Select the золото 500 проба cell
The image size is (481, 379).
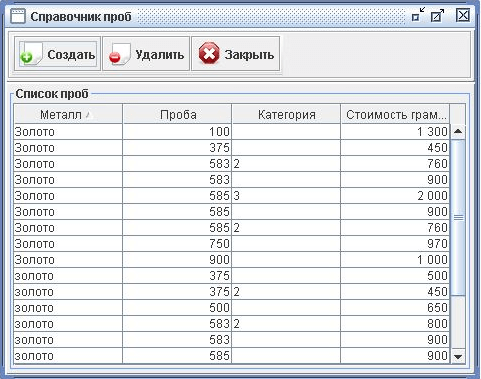point(177,308)
